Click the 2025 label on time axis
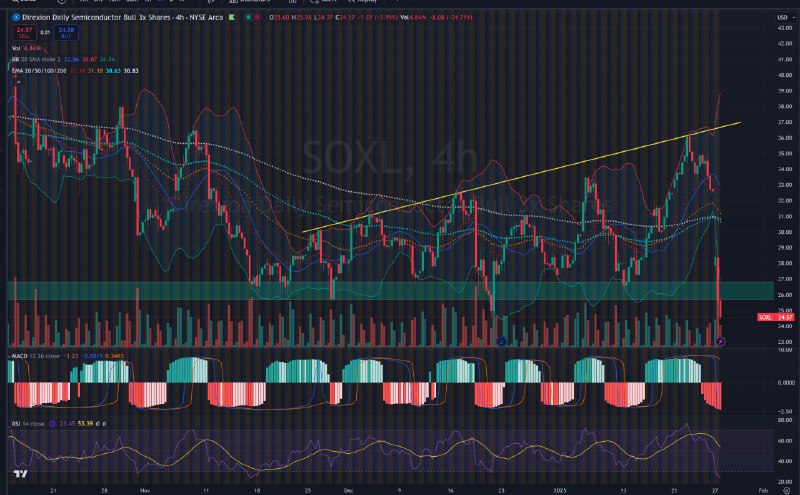The height and width of the screenshot is (495, 800). 560,490
